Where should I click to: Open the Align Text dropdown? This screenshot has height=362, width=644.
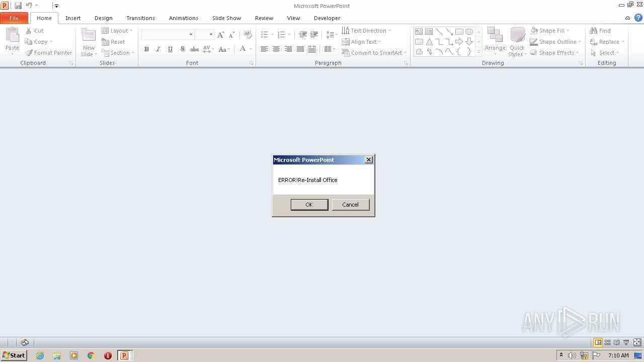coord(361,42)
